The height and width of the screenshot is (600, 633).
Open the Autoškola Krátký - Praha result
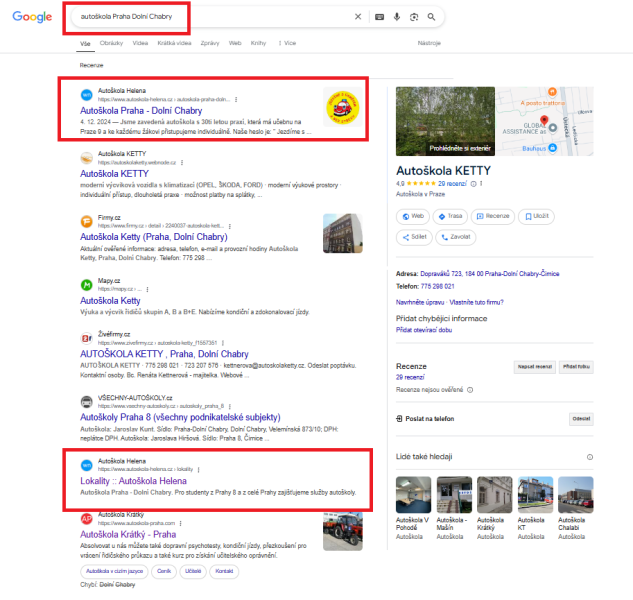click(x=128, y=535)
